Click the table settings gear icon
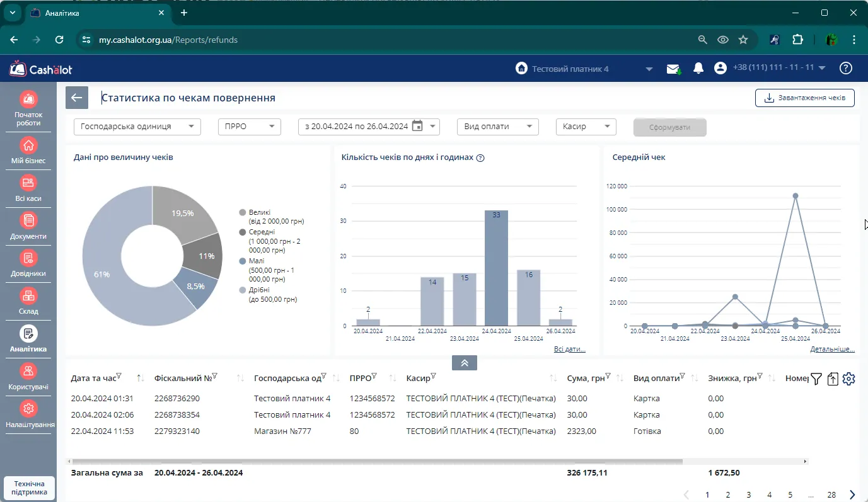The height and width of the screenshot is (502, 868). (x=849, y=379)
